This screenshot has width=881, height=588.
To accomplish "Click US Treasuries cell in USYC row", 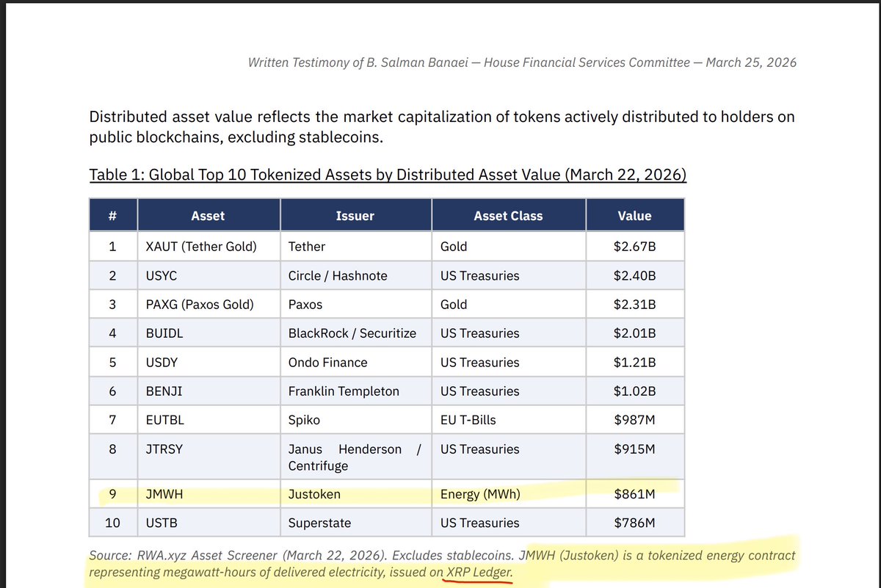I will (x=508, y=276).
